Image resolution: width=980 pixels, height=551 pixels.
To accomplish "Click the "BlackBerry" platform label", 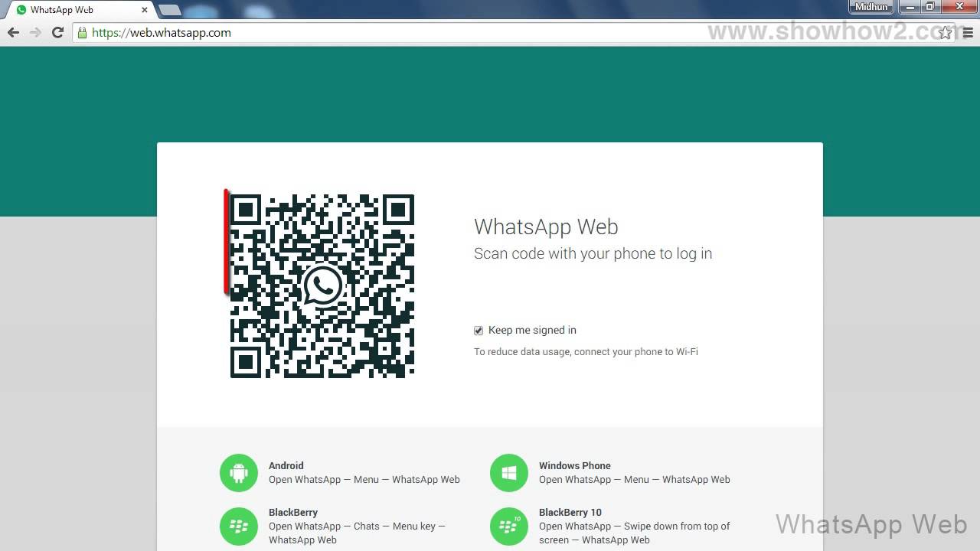I will coord(293,513).
